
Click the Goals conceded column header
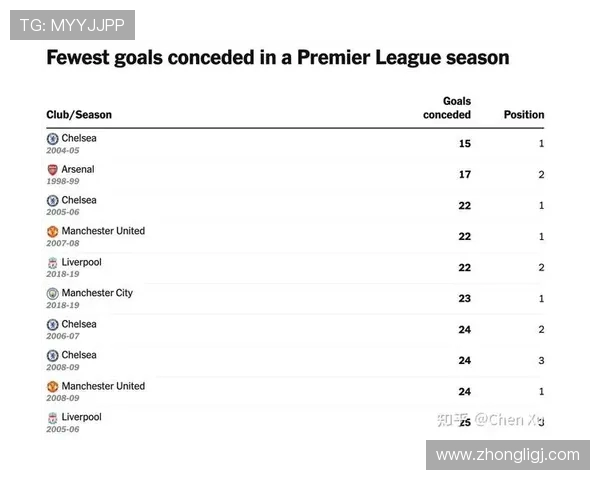447,108
